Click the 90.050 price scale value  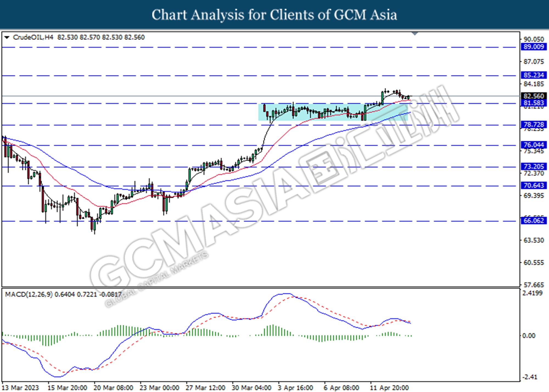point(534,39)
